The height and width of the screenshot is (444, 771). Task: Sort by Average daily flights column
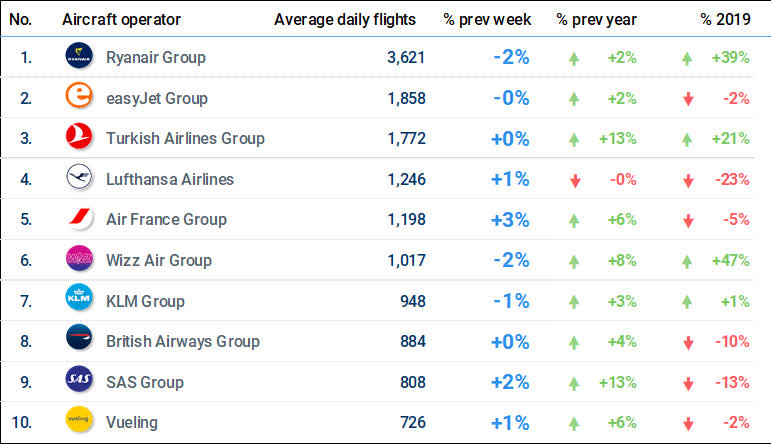coord(344,19)
